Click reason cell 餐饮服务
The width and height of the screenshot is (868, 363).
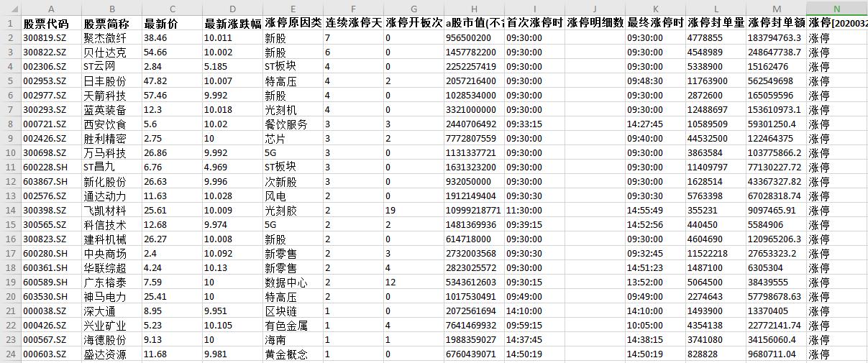click(293, 124)
